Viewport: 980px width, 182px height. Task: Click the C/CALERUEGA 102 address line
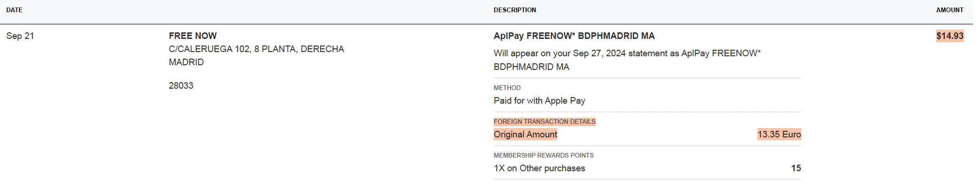257,49
